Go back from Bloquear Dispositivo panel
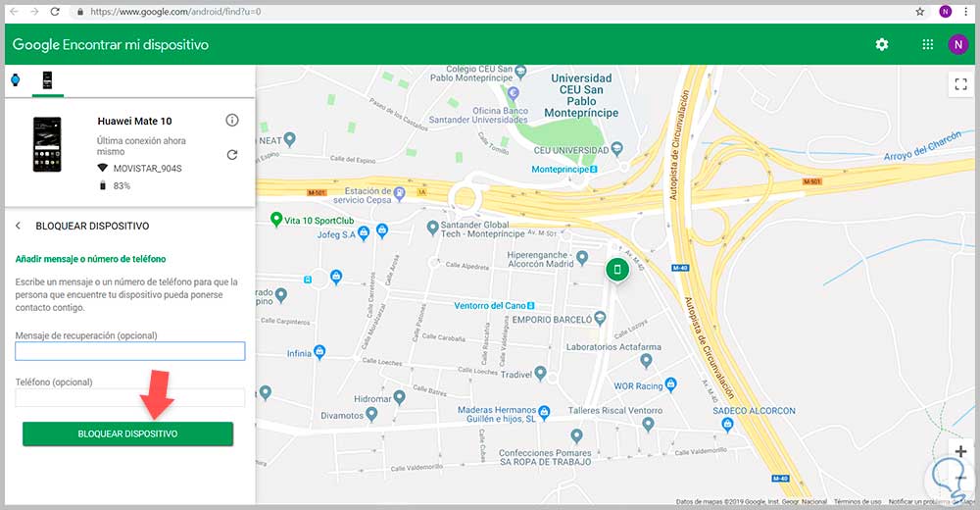 [x=18, y=226]
